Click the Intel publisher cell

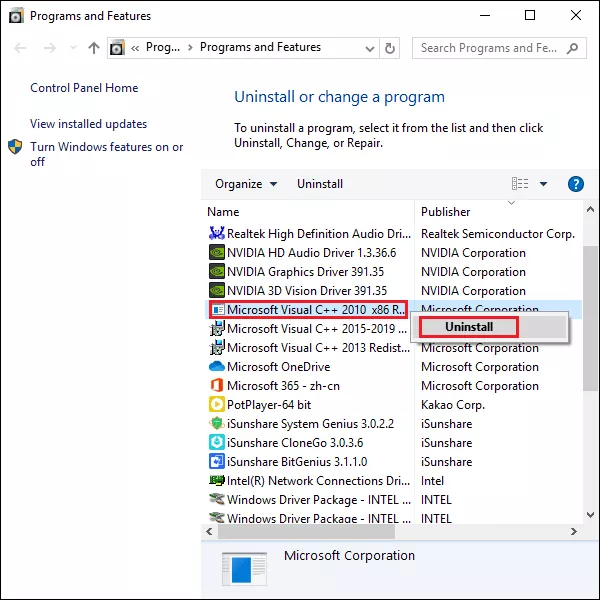tap(432, 481)
